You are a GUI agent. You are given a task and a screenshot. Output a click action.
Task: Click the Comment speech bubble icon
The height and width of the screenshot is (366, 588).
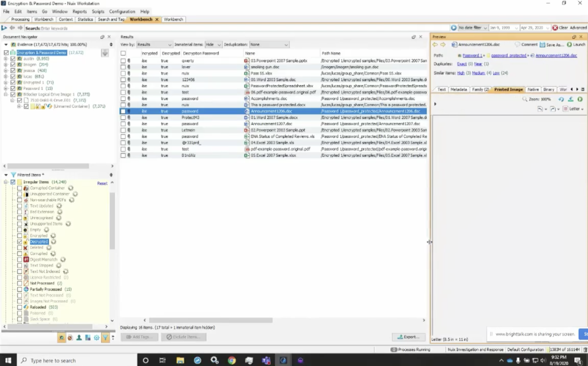[x=517, y=44]
